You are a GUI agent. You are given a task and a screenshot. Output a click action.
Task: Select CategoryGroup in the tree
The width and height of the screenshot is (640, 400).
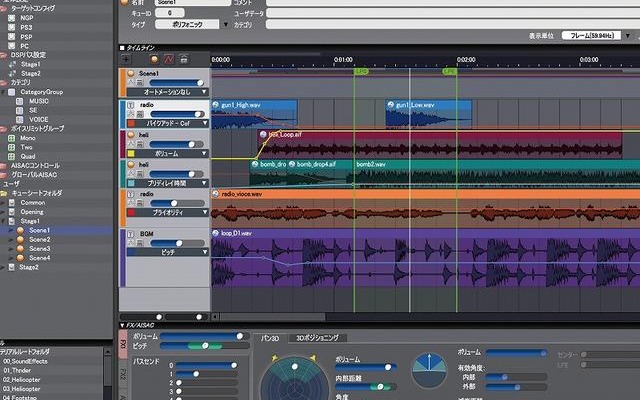42,92
